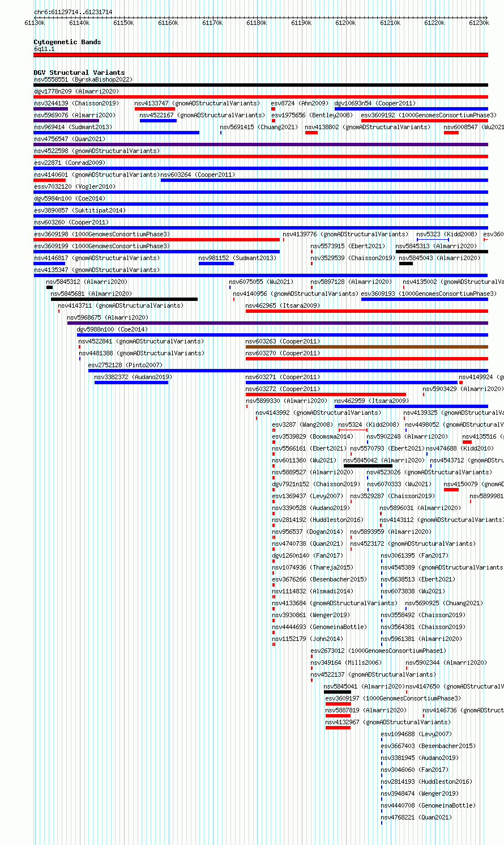Screen dimensions: 504x845
Task: Open nsv4440708 (GenomeinaBottle) label
Action: pyautogui.click(x=429, y=806)
